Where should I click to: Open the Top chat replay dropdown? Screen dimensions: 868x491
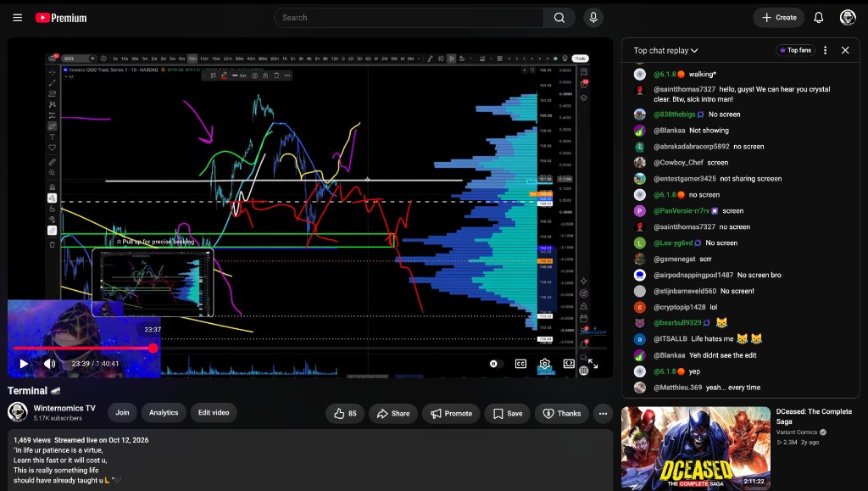click(x=666, y=50)
